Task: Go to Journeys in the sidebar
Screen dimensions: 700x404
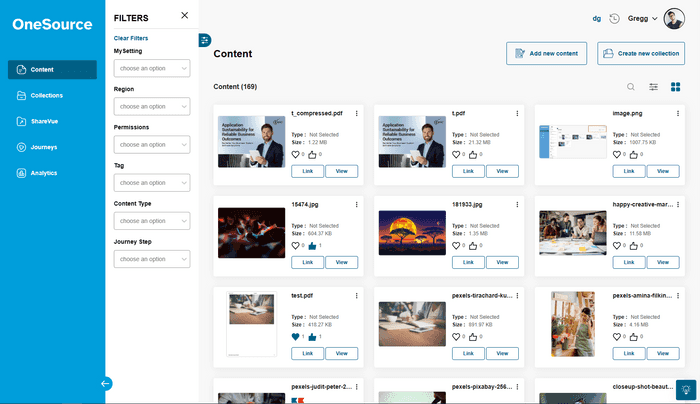Action: coord(44,147)
